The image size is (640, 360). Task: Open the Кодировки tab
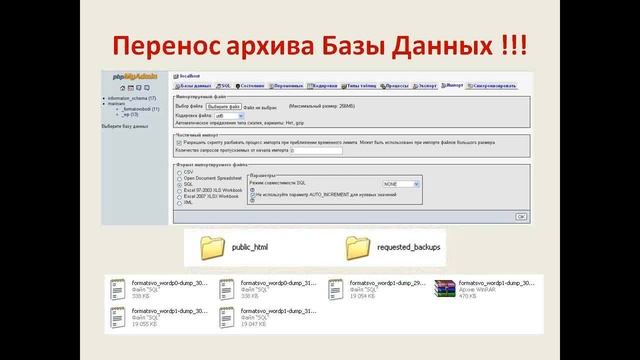tap(322, 86)
